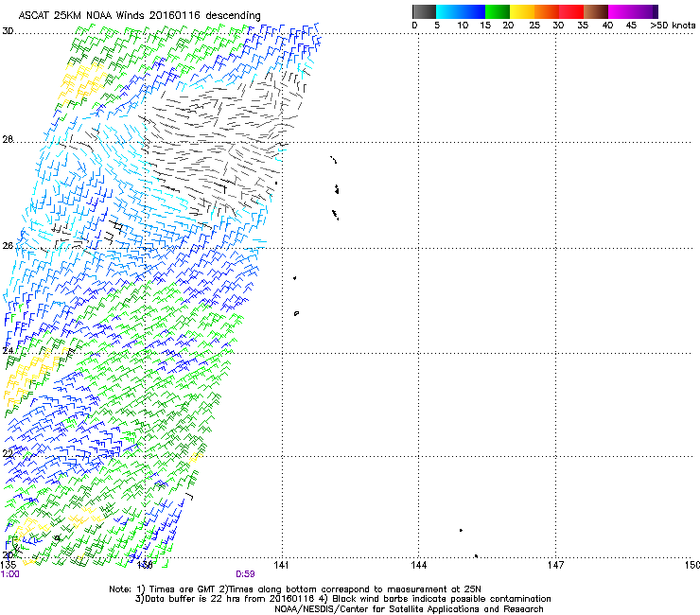Select the green 15–20 knots legend segment
Screen dimensions: 700x615
click(x=498, y=11)
